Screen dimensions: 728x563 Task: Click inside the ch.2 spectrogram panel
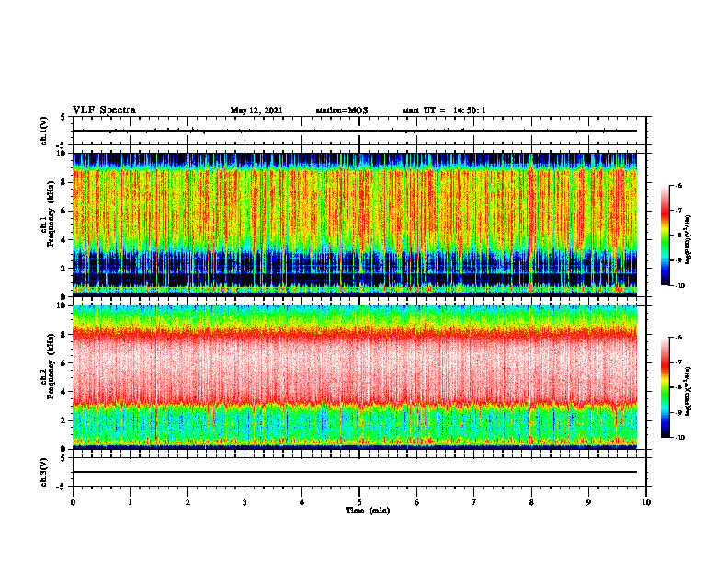[355, 377]
